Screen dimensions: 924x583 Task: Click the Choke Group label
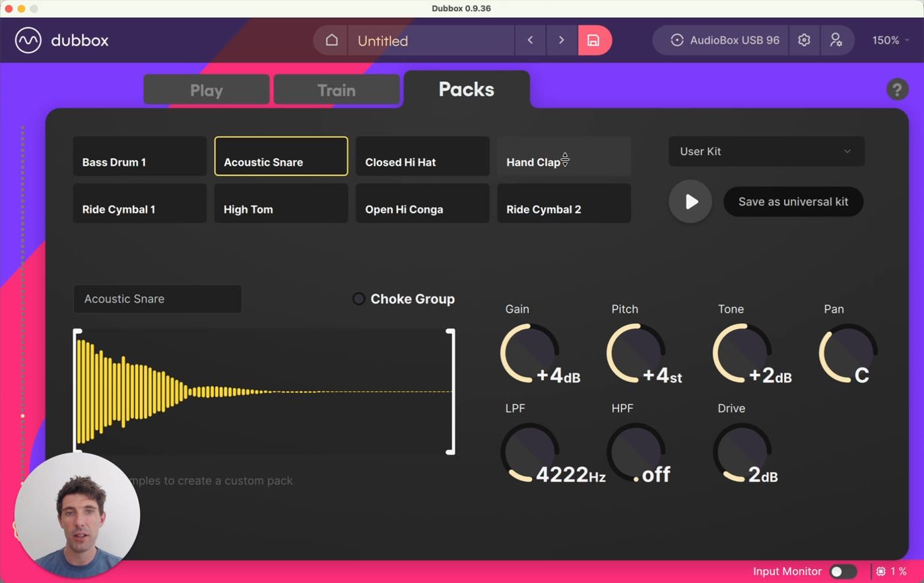pyautogui.click(x=412, y=299)
